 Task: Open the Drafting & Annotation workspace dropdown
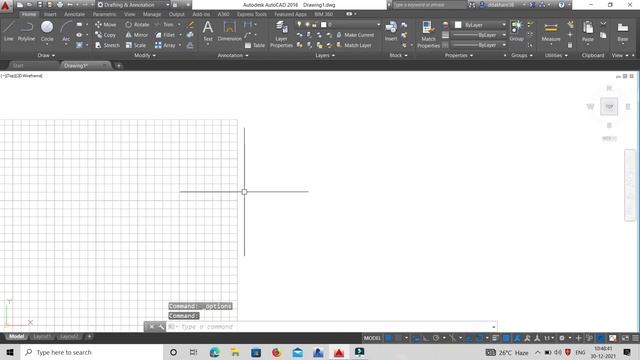coord(133,5)
